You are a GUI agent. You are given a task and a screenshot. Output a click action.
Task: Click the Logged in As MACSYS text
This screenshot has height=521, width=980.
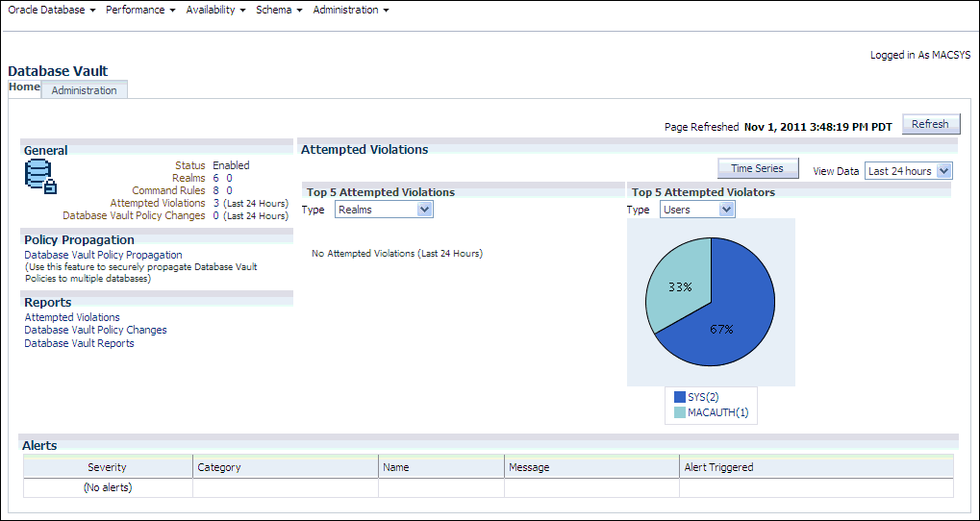pyautogui.click(x=920, y=55)
